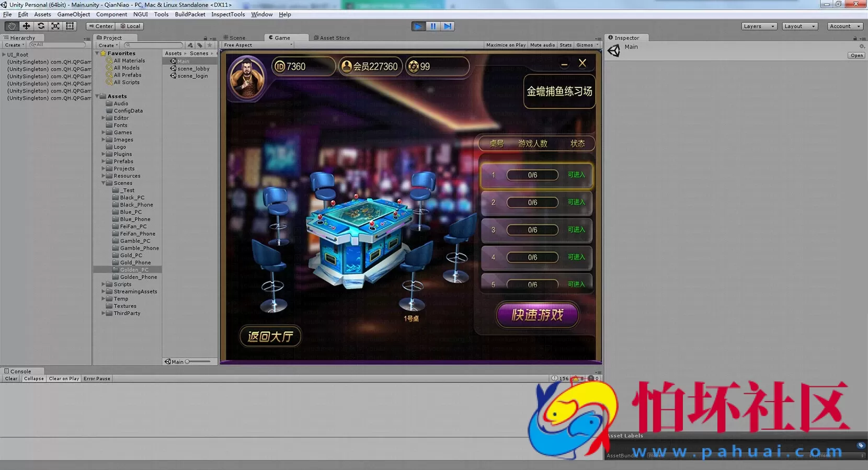Lock the Project panel
Viewport: 868px width, 470px height.
pos(205,38)
